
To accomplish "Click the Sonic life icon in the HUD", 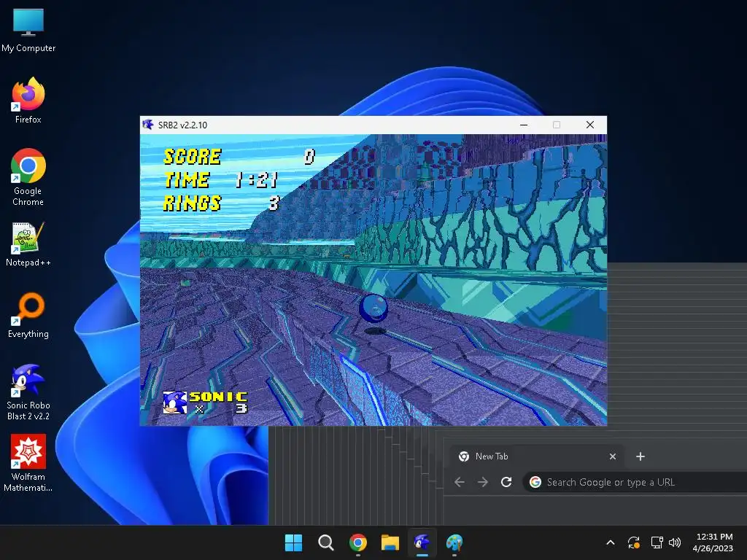I will click(174, 402).
